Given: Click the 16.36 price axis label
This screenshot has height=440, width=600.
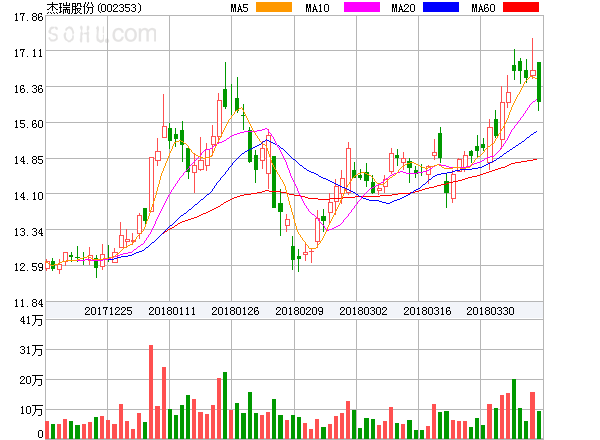Looking at the screenshot, I should point(29,89).
